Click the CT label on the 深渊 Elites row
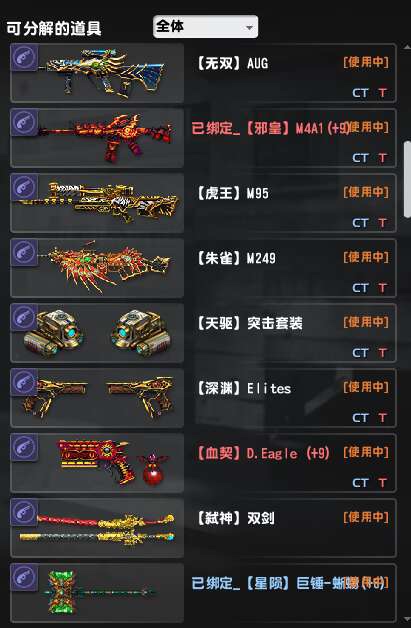The image size is (411, 628). (x=360, y=418)
